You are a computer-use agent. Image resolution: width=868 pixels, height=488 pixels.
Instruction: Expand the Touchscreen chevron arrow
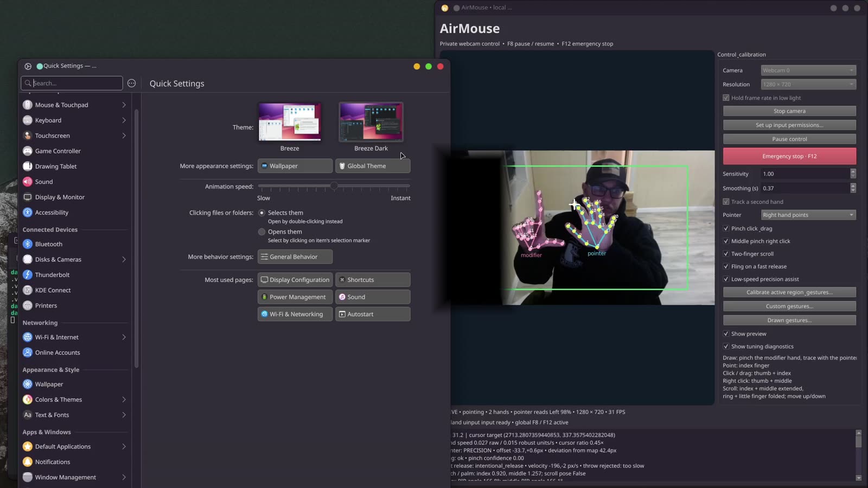pyautogui.click(x=124, y=136)
